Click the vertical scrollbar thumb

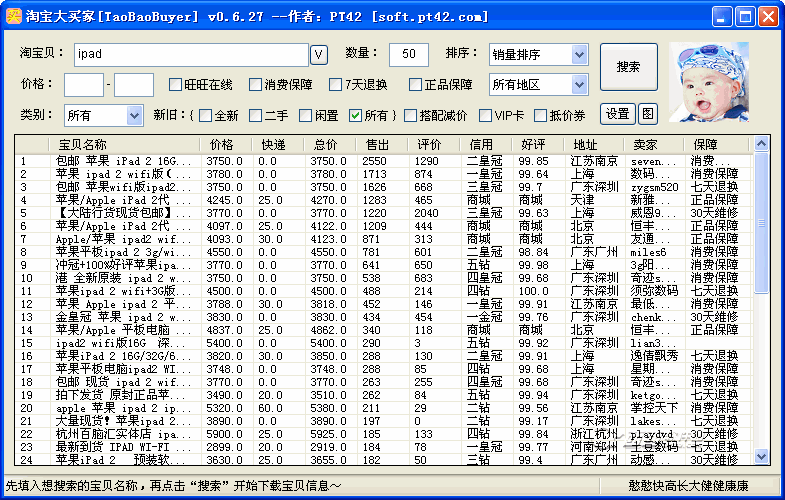(x=761, y=222)
